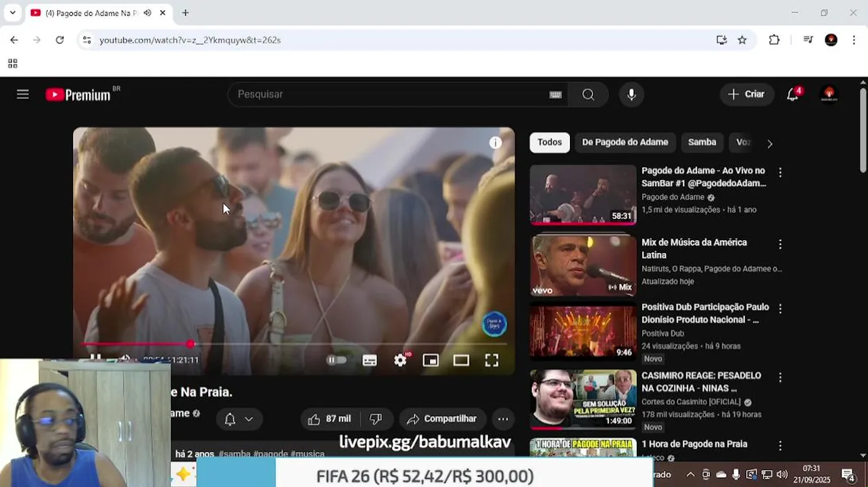Open options for Mix de Música da América Latina

pyautogui.click(x=780, y=244)
